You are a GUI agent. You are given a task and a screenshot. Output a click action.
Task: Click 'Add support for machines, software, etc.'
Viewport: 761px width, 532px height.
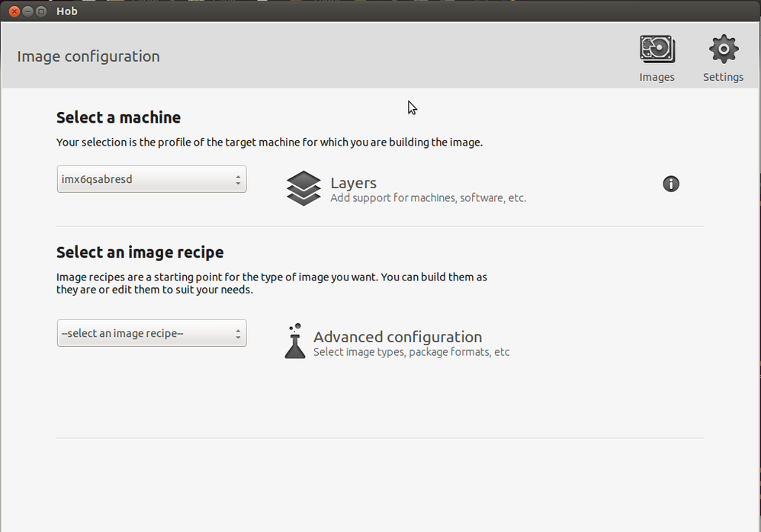point(428,198)
